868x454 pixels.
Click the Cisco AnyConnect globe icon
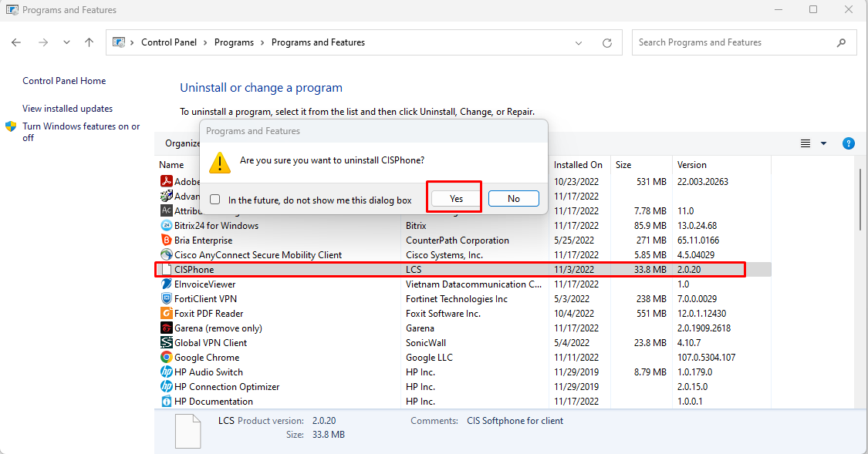pos(166,254)
